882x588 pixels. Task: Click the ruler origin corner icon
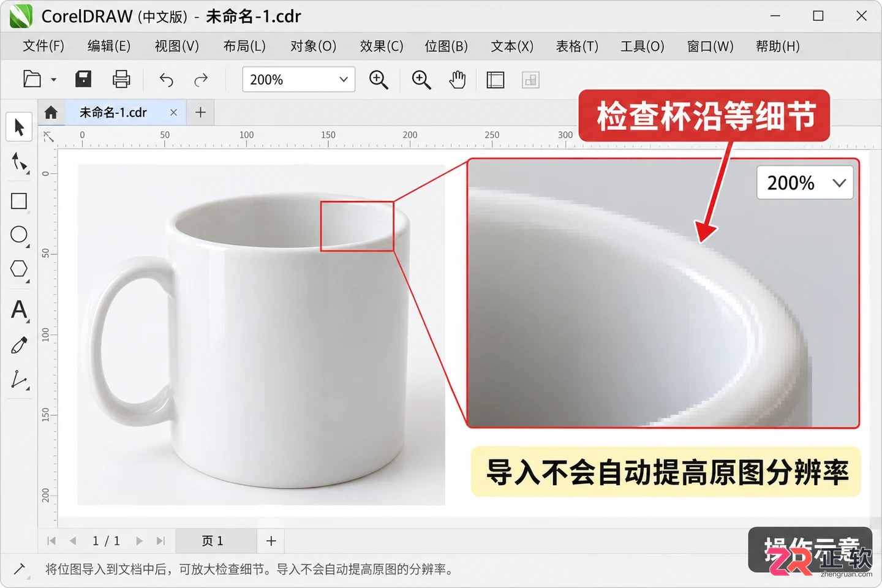click(48, 136)
